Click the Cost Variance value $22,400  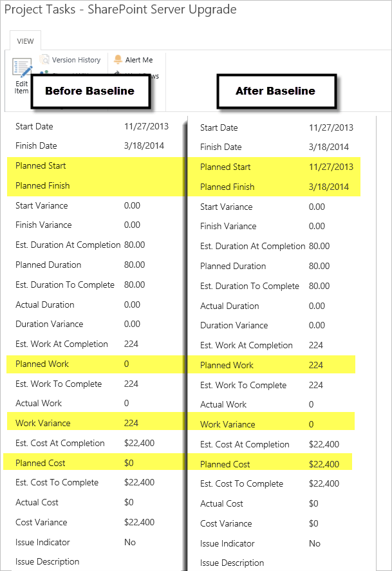coord(139,522)
